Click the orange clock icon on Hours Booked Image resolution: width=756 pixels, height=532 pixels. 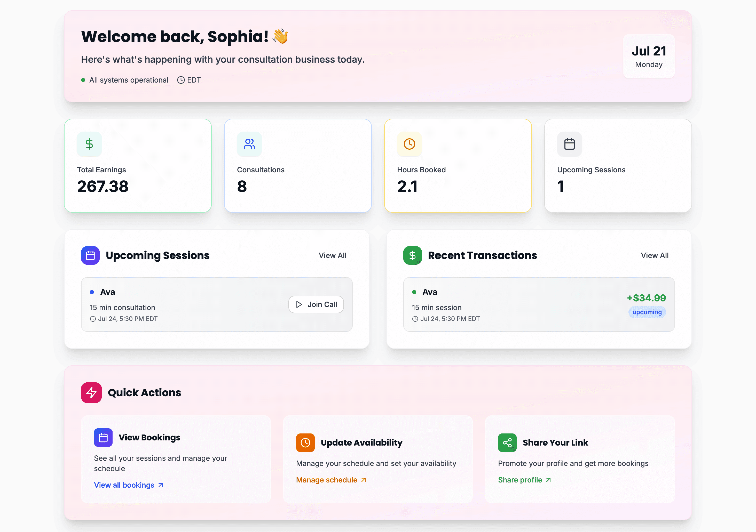point(409,144)
